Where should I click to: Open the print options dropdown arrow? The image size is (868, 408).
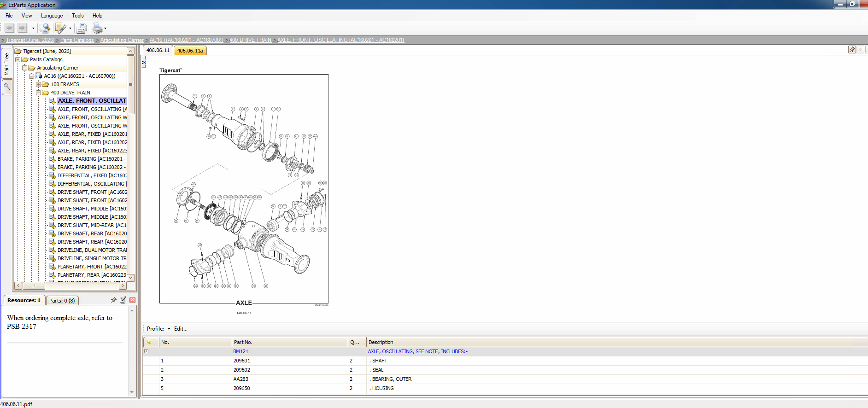pyautogui.click(x=105, y=29)
